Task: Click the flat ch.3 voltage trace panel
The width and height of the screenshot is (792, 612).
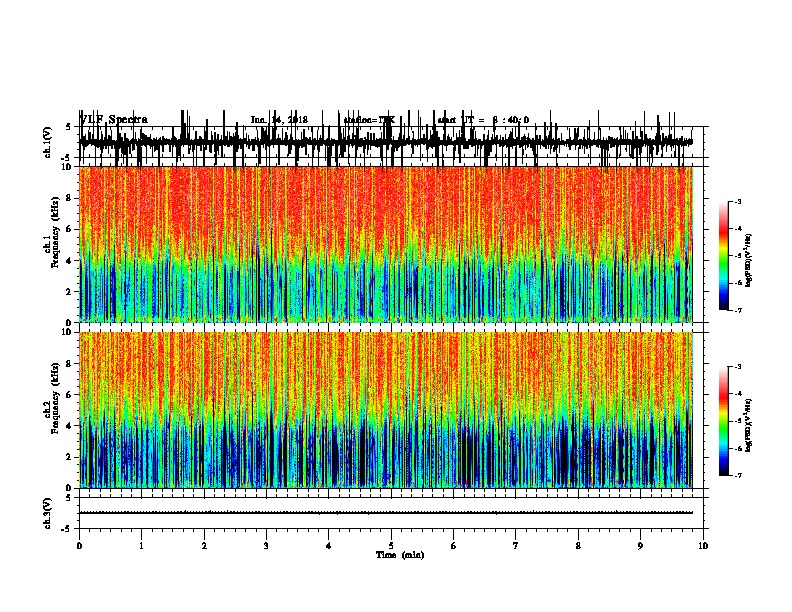Action: (391, 513)
